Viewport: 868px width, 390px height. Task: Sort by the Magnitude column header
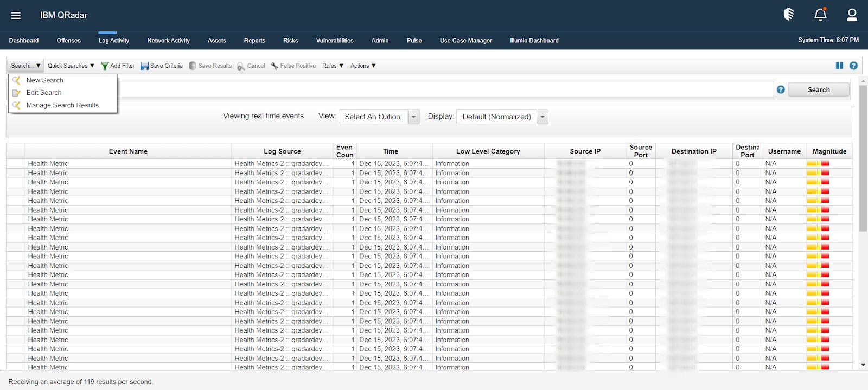[829, 151]
